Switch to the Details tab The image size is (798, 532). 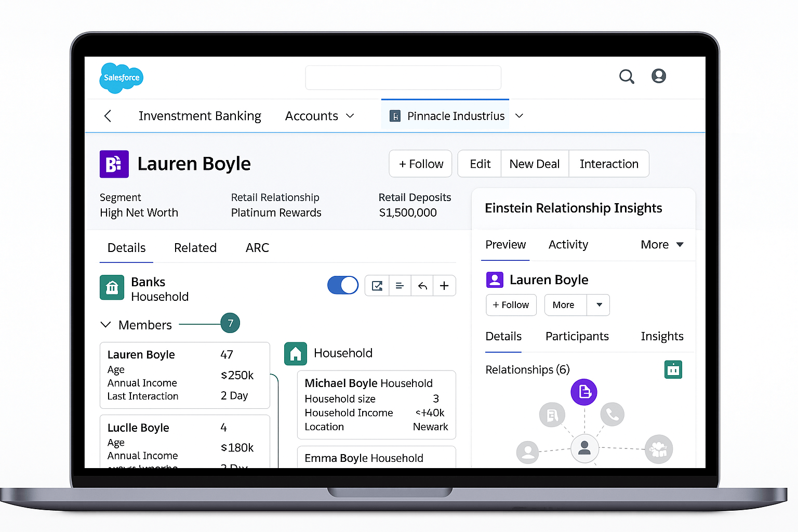tap(126, 248)
